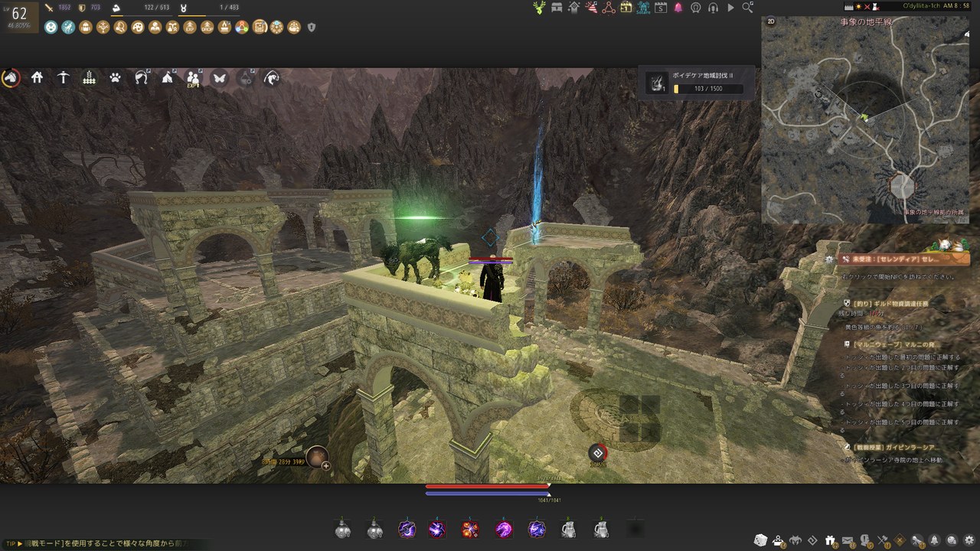Click the green deer antler icon
This screenshot has height=551, width=980.
click(540, 8)
